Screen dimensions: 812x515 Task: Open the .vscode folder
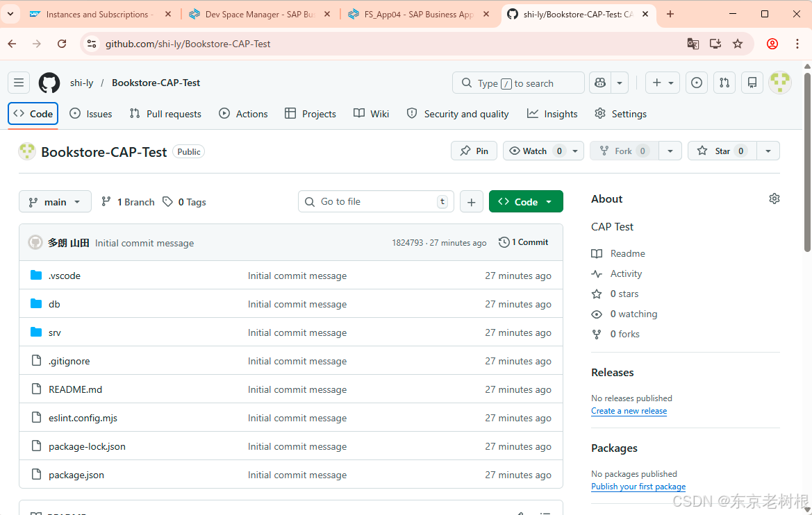[64, 276]
